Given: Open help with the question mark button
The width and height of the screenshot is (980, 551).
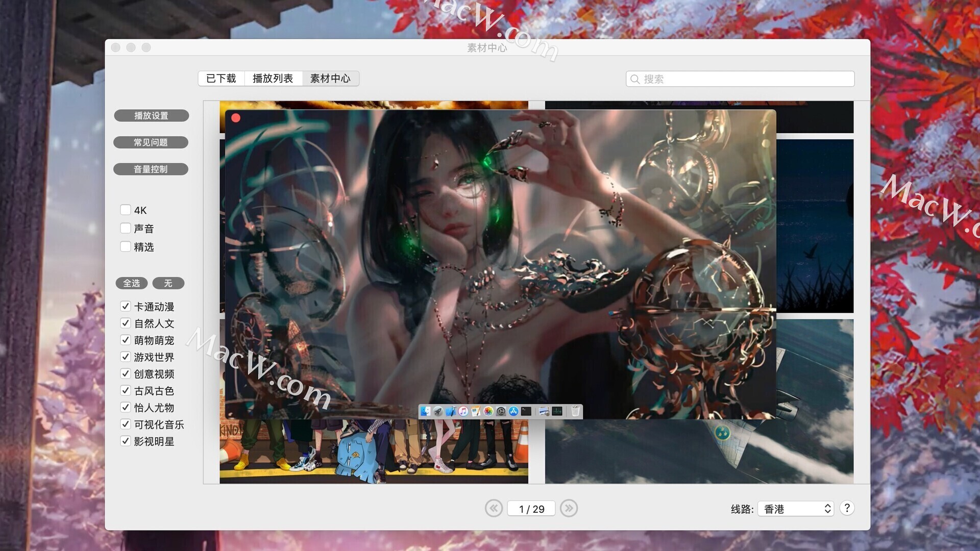Looking at the screenshot, I should [x=847, y=508].
